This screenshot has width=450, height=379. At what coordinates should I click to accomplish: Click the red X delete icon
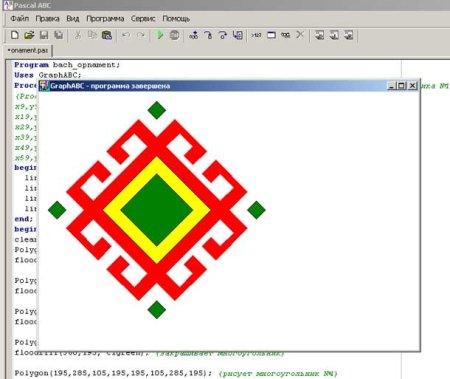[300, 35]
